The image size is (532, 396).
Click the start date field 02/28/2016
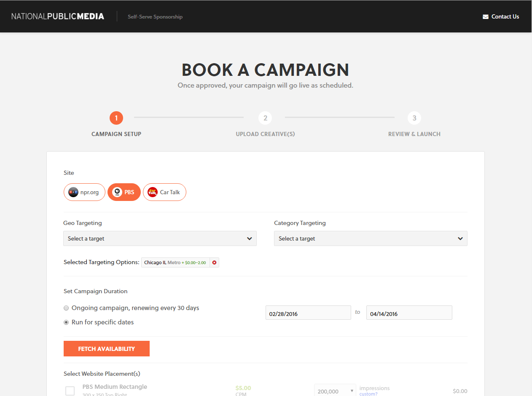[x=308, y=313]
